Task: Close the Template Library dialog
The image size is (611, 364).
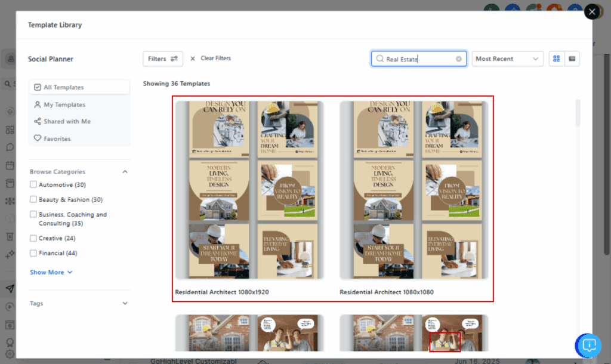Action: [592, 12]
